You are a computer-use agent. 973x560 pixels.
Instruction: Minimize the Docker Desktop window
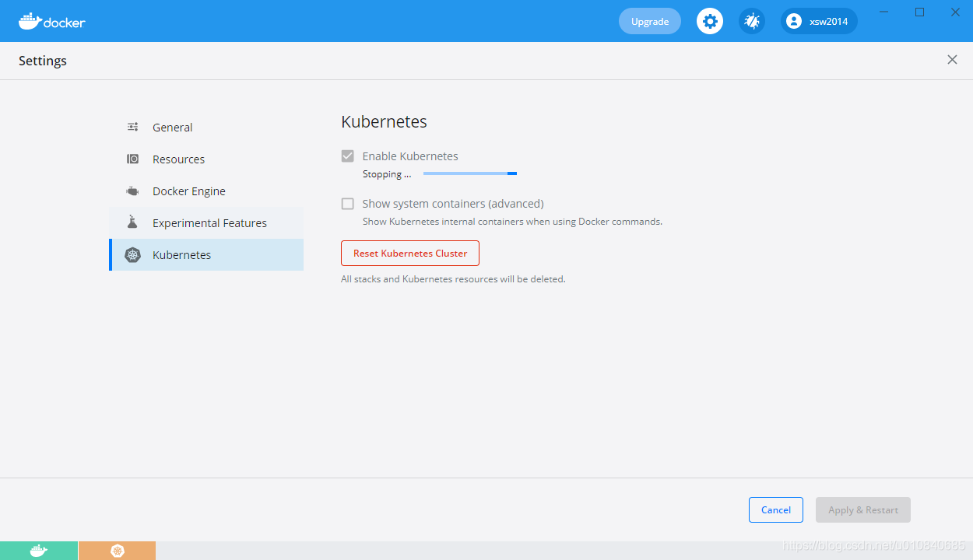click(884, 12)
